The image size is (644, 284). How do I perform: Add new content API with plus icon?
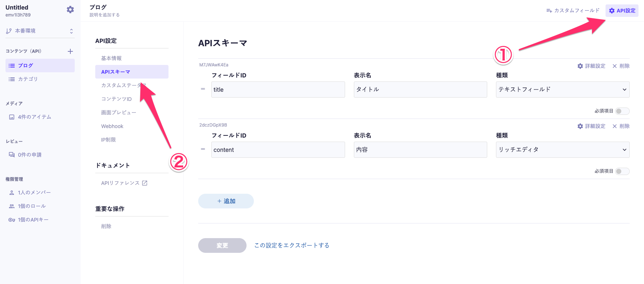tap(70, 51)
